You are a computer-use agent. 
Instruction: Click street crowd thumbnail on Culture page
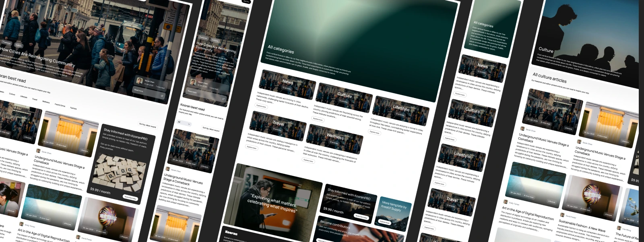(553, 111)
